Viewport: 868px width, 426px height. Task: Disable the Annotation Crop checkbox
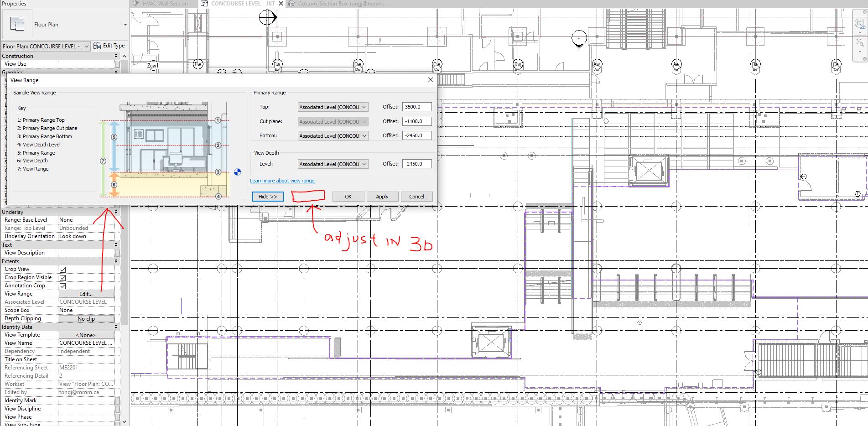point(62,286)
